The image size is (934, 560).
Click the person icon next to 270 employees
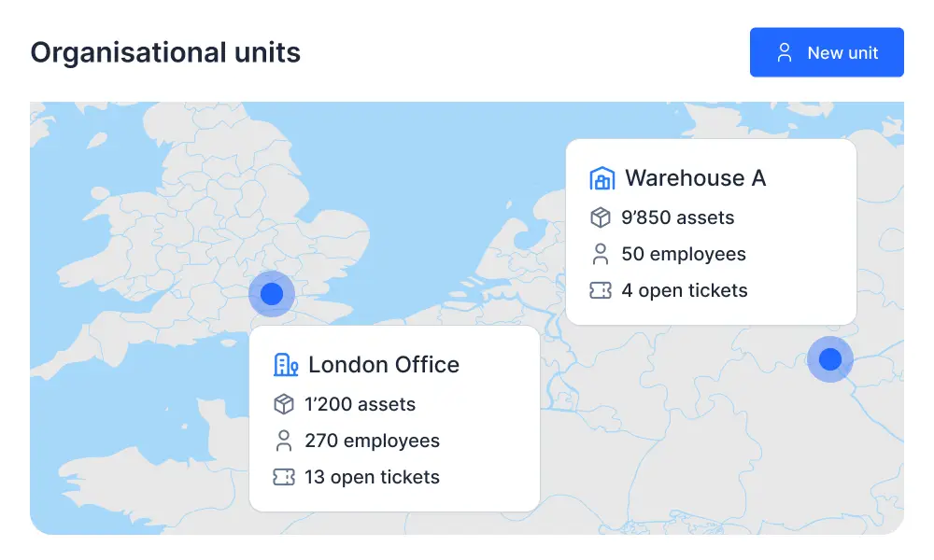pyautogui.click(x=284, y=441)
